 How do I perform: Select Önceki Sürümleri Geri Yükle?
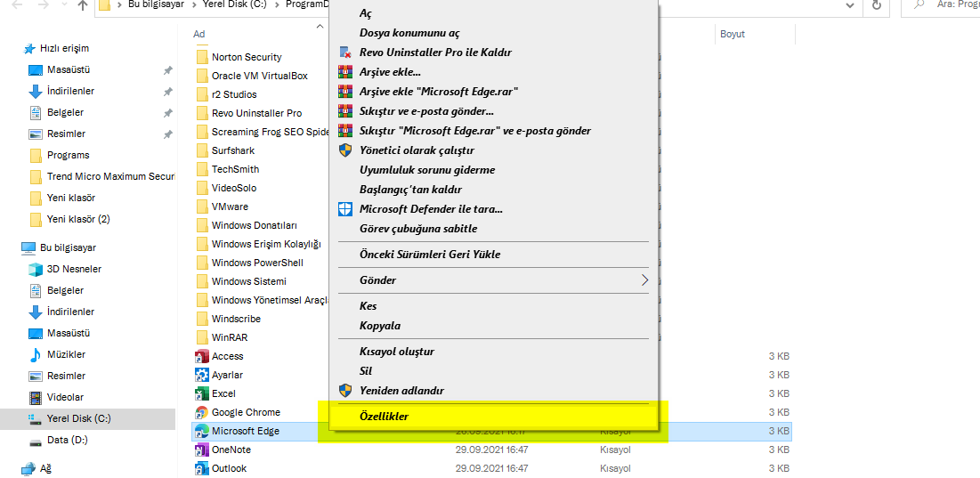point(430,255)
